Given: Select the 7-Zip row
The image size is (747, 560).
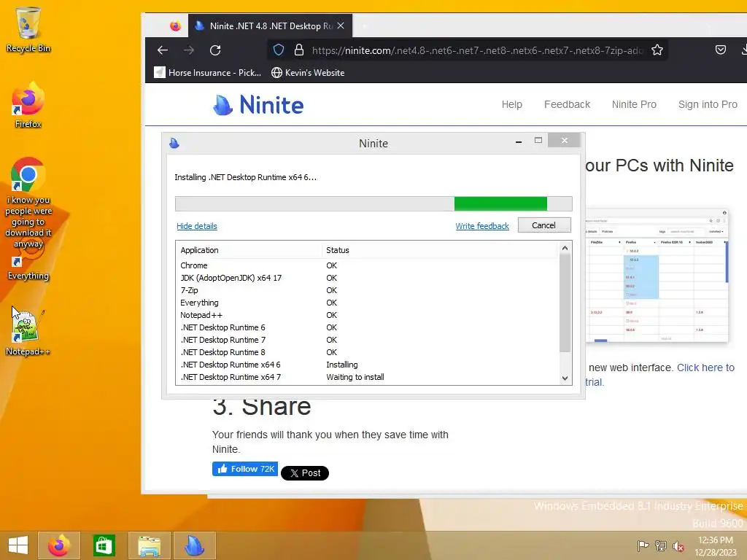Looking at the screenshot, I should 368,290.
